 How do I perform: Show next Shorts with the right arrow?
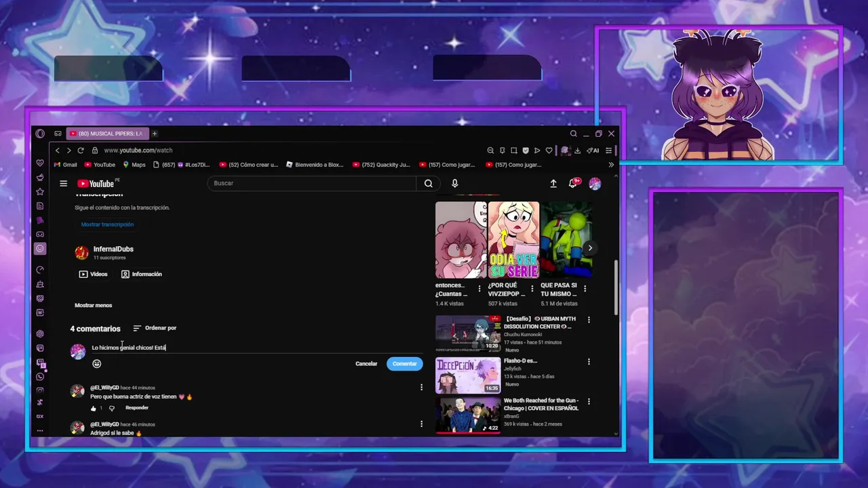click(590, 248)
